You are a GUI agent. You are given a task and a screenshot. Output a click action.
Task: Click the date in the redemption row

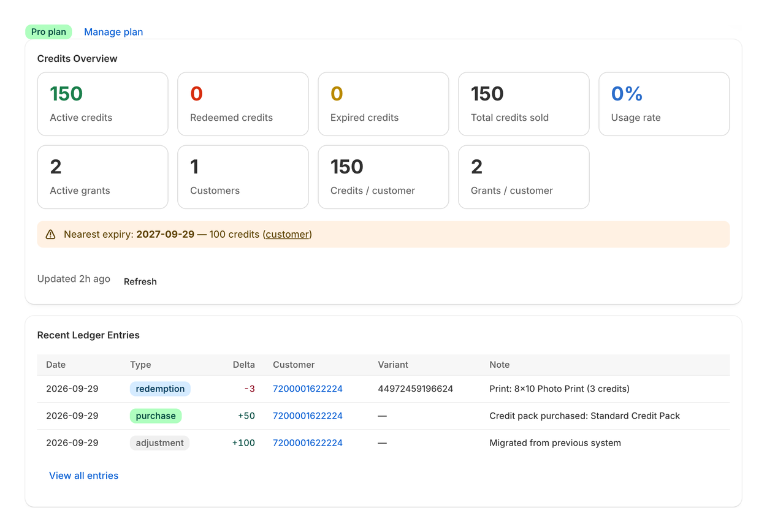[x=72, y=389]
